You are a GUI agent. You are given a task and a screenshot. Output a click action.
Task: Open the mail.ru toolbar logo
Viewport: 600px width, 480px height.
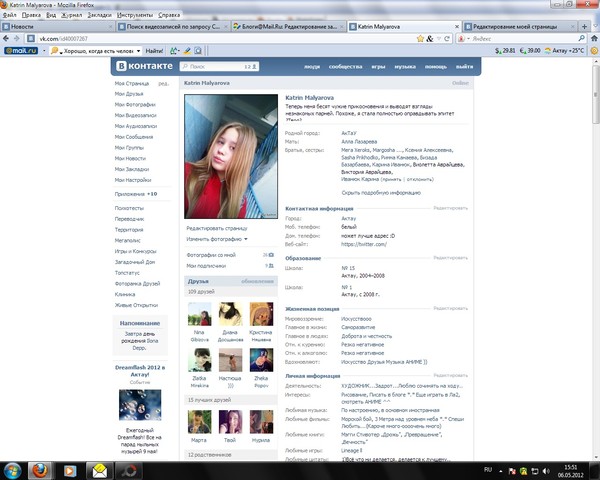(x=21, y=51)
